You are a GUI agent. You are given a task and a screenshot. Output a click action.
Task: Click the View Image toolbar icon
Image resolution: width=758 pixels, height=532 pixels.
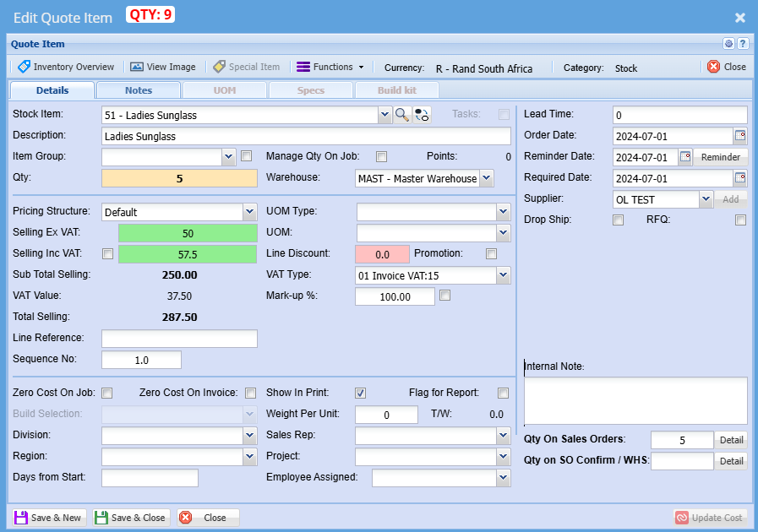pos(162,67)
